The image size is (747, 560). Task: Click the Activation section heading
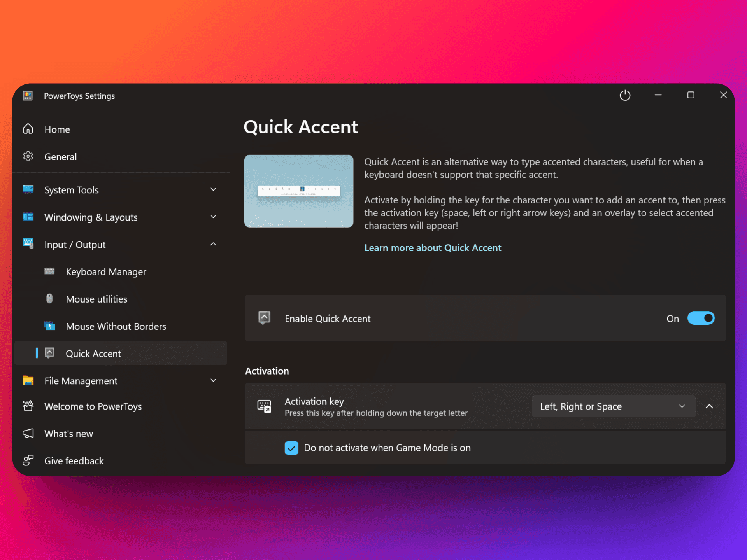267,371
